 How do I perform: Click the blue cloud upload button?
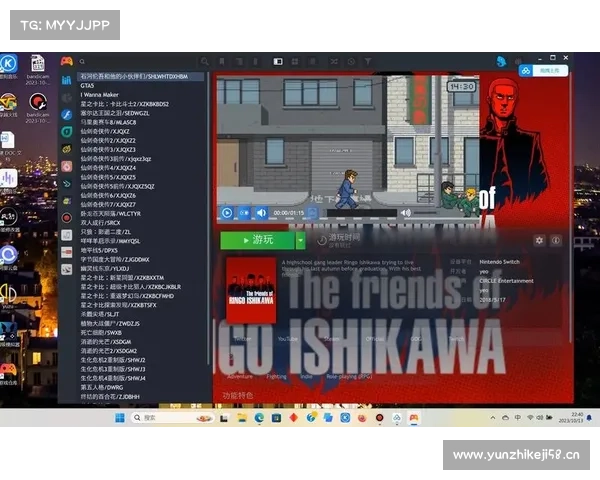coord(543,70)
